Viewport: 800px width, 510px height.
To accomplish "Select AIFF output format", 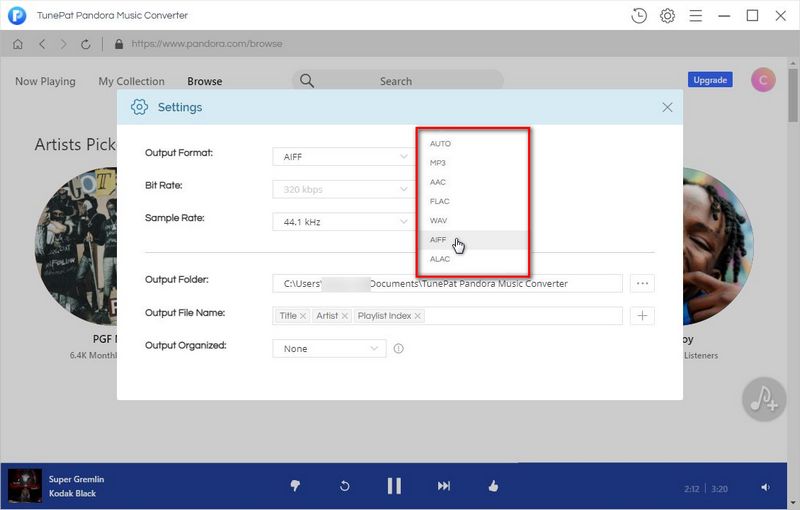I will point(473,240).
